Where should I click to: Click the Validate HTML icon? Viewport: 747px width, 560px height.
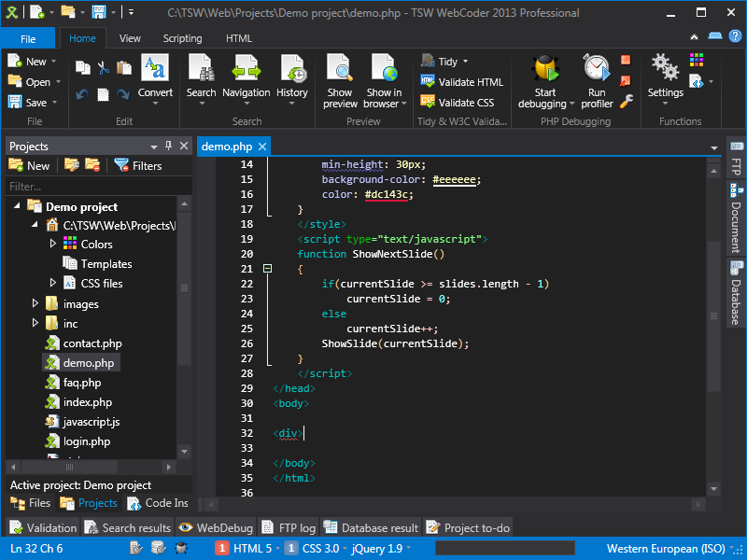coord(429,82)
